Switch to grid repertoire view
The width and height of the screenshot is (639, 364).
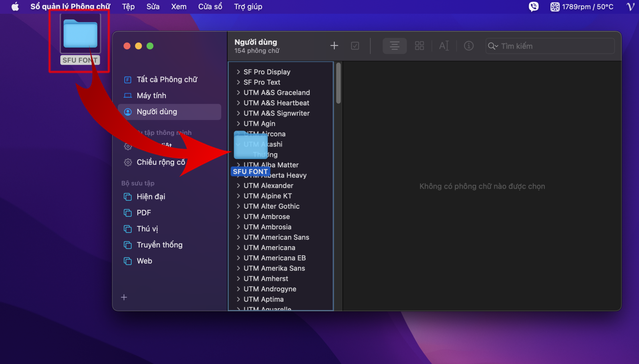(x=419, y=46)
